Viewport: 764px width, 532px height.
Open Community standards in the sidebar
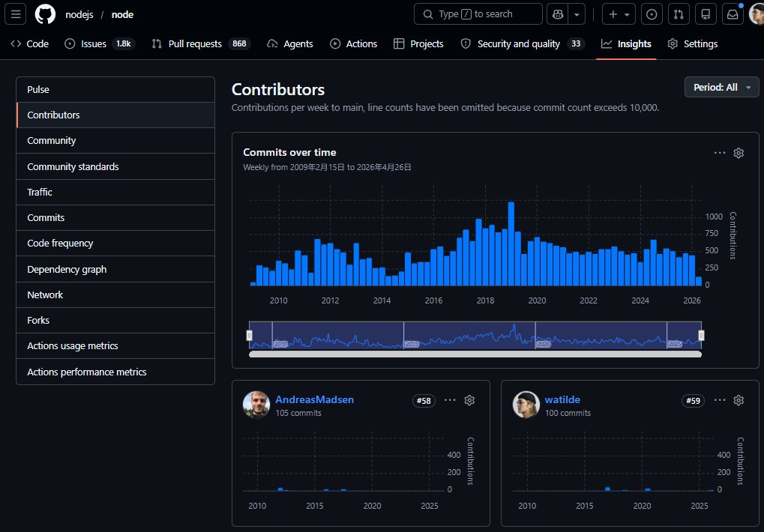[x=115, y=166]
